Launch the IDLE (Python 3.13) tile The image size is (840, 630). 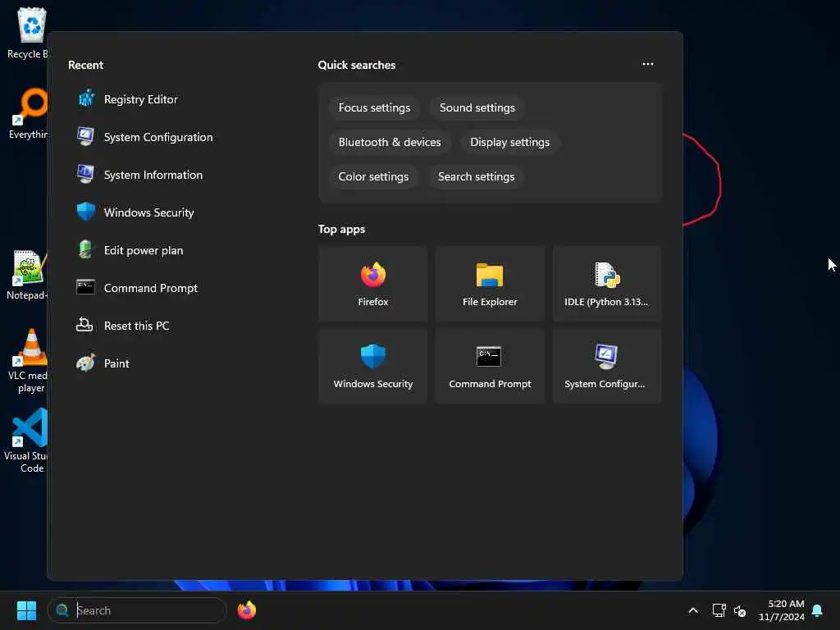pyautogui.click(x=607, y=284)
